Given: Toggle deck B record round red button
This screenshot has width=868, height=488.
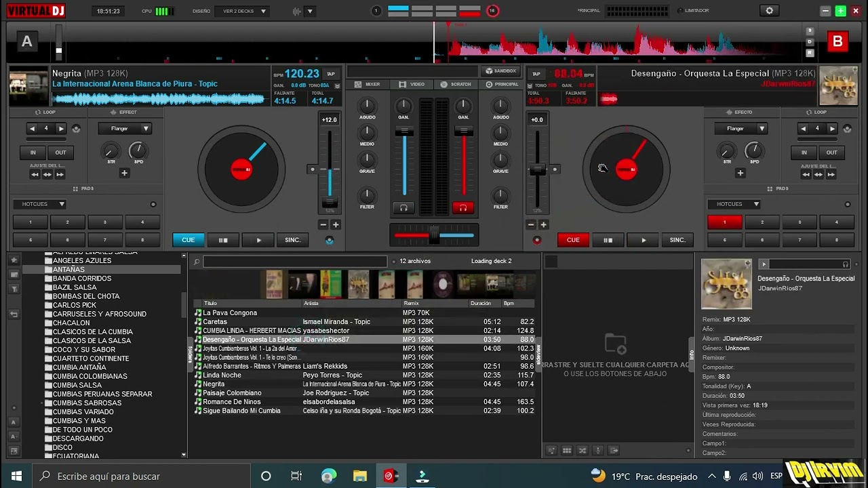Looking at the screenshot, I should click(x=537, y=240).
